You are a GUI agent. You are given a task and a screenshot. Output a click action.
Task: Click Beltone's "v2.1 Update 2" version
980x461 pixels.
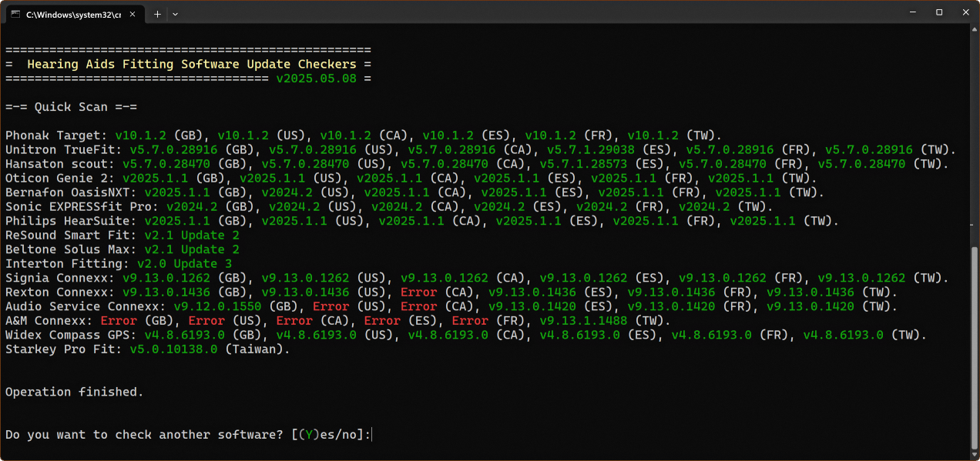pos(192,249)
